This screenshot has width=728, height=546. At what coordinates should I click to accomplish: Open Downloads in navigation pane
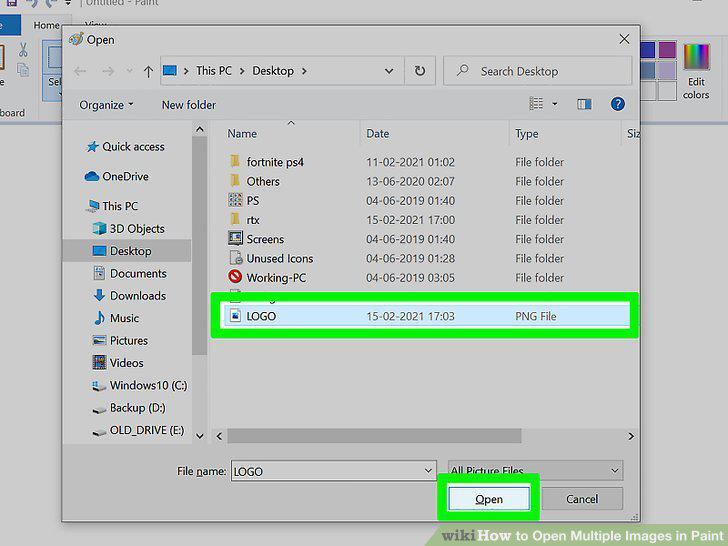[x=129, y=296]
